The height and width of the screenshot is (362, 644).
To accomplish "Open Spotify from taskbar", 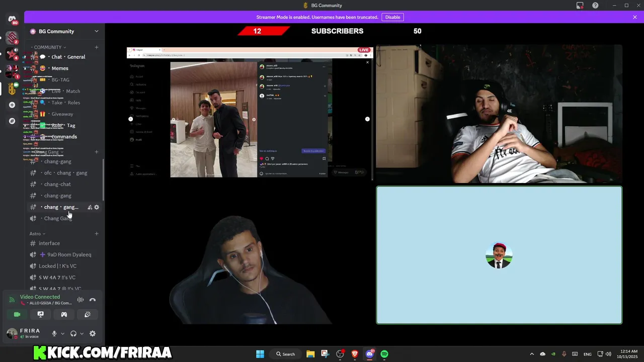I will (x=384, y=354).
